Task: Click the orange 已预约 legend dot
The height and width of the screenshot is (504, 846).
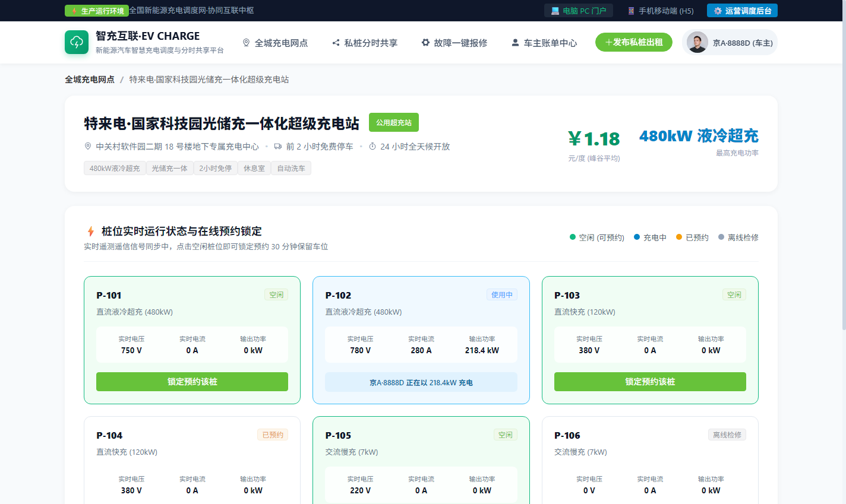Action: point(679,237)
